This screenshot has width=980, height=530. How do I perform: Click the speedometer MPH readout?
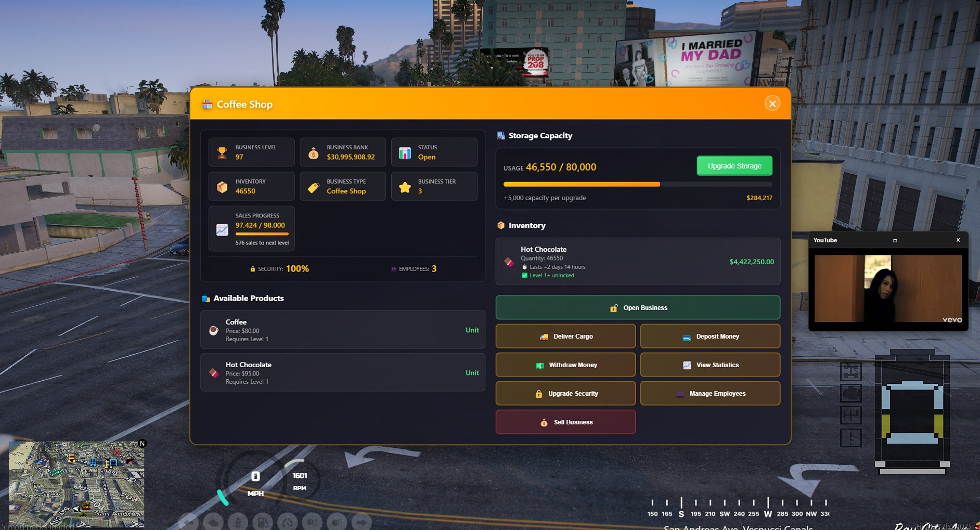[x=255, y=484]
